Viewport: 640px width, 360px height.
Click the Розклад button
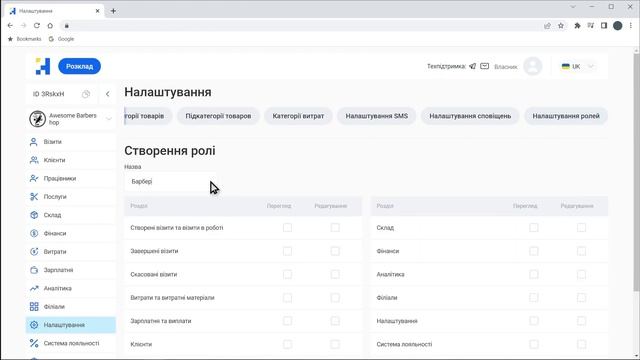80,66
